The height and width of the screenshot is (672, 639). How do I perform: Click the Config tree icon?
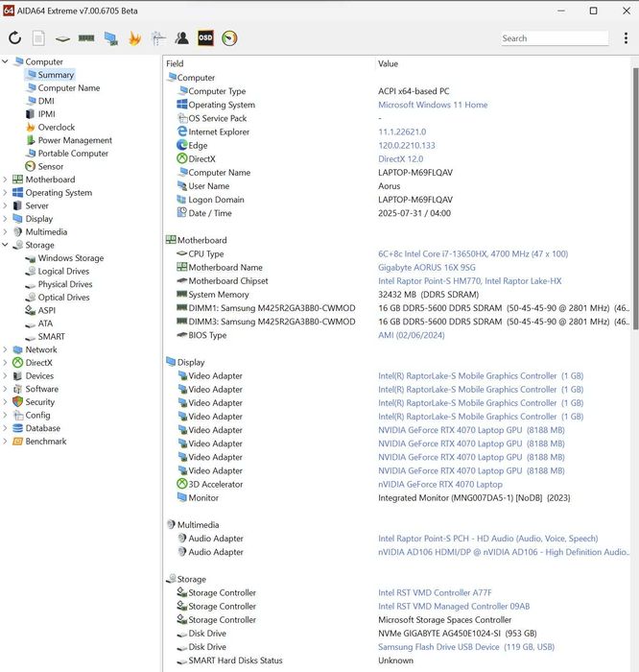[x=17, y=416]
